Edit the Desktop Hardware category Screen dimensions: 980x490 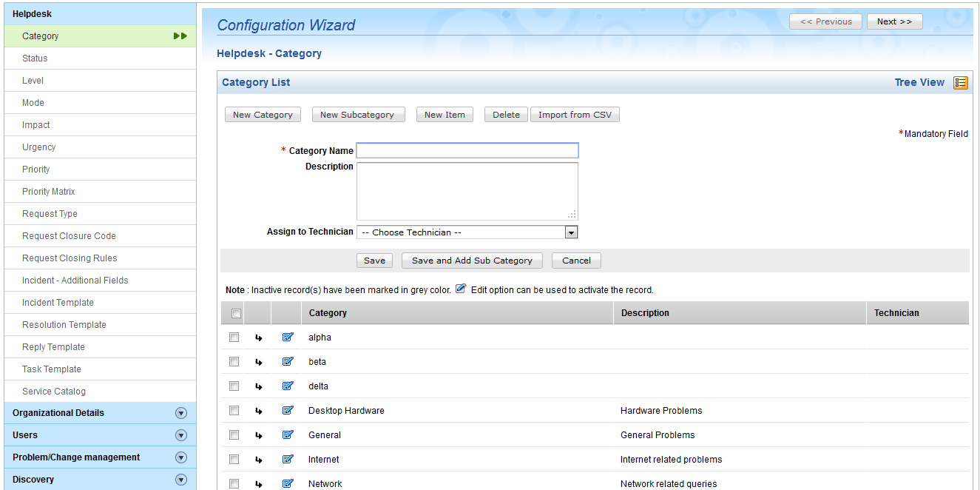pyautogui.click(x=288, y=411)
